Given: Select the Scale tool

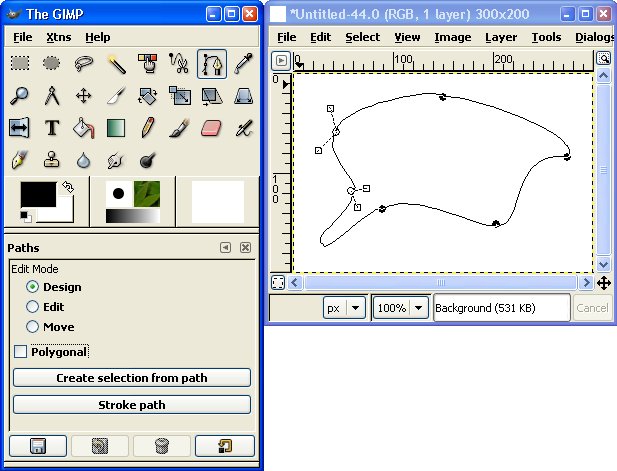Looking at the screenshot, I should tap(180, 96).
